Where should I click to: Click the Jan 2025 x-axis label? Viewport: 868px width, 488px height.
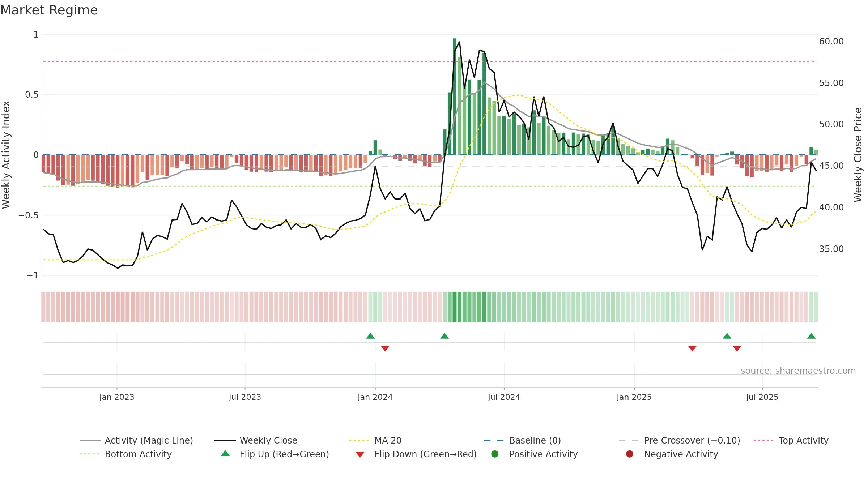click(x=634, y=397)
